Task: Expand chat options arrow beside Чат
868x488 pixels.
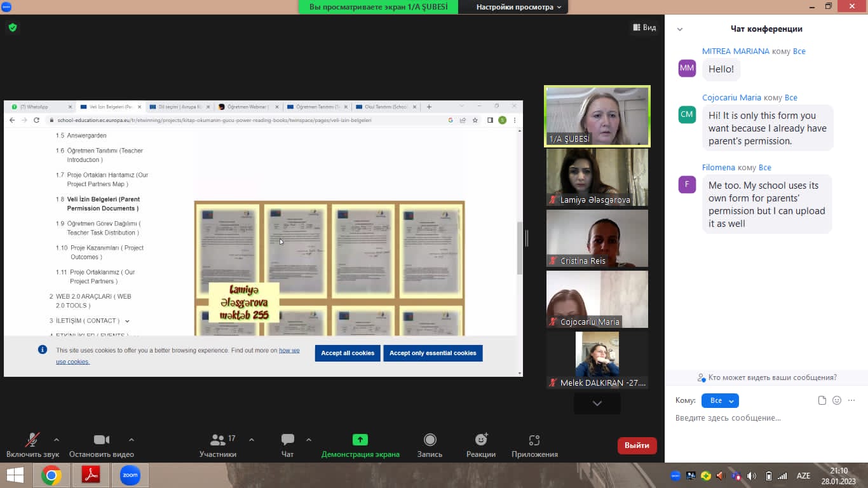Action: (x=309, y=440)
